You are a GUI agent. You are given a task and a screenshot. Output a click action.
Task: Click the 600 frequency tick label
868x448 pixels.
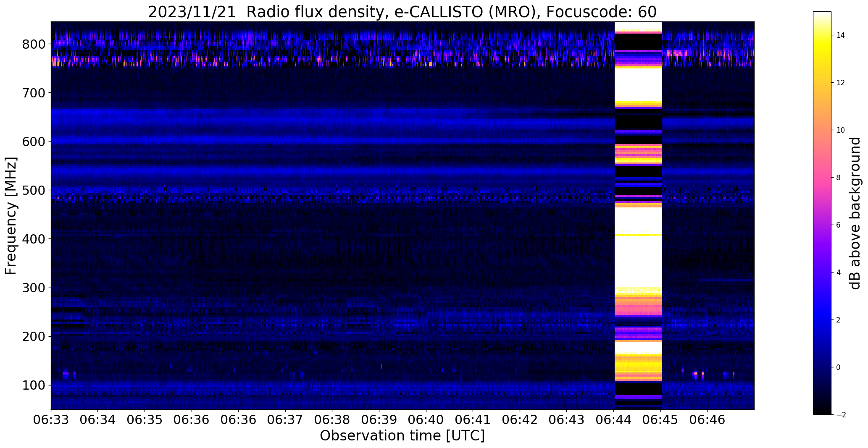(x=34, y=141)
